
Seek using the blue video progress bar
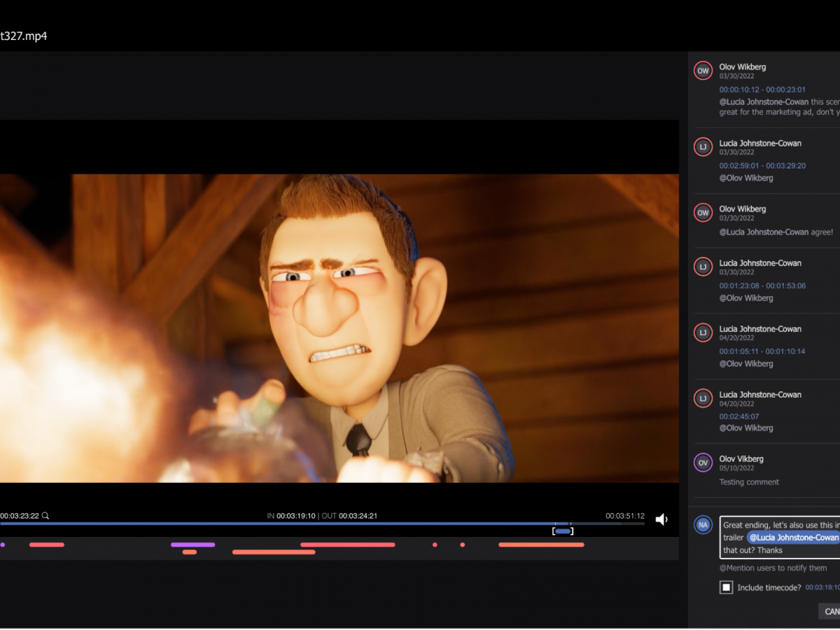click(322, 524)
